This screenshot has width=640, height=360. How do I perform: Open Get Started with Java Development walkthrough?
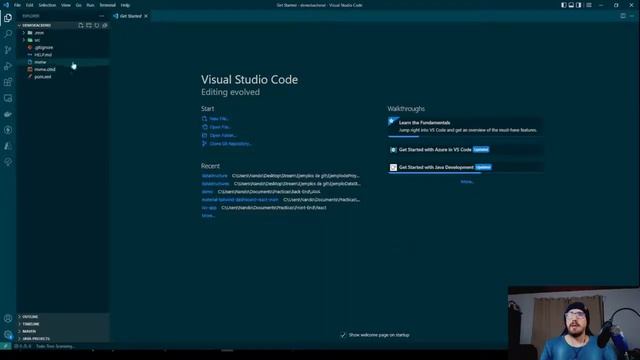[x=465, y=167]
